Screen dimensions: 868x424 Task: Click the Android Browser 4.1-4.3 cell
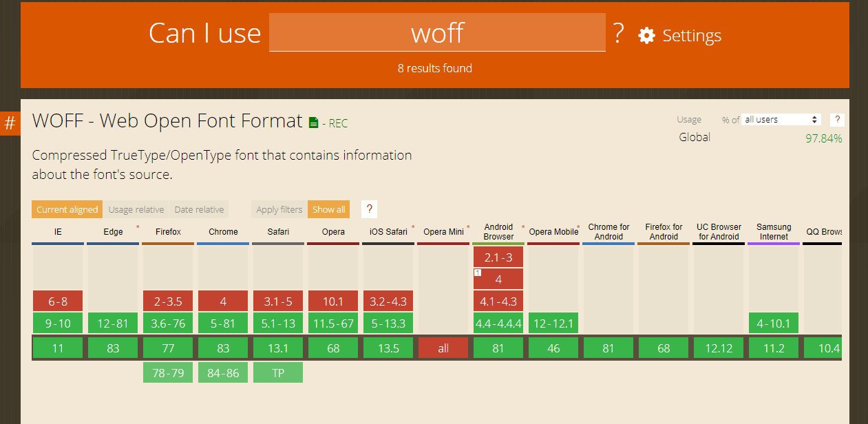pyautogui.click(x=498, y=301)
